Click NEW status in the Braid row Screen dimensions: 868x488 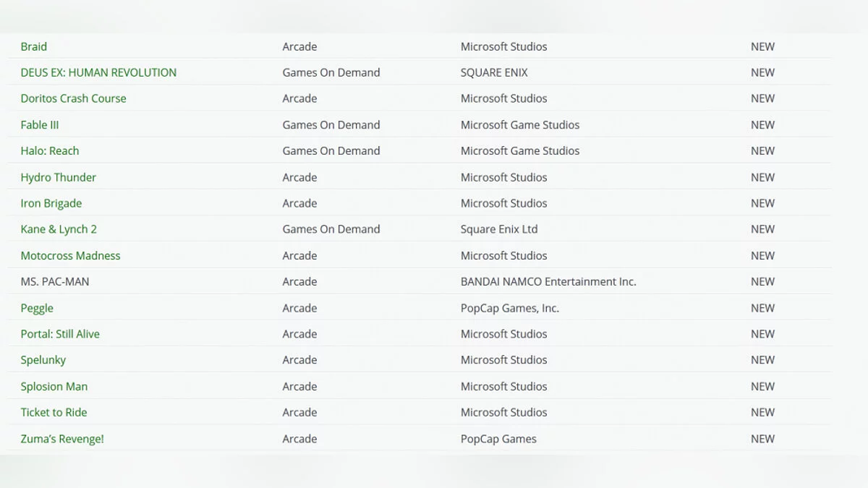[762, 46]
